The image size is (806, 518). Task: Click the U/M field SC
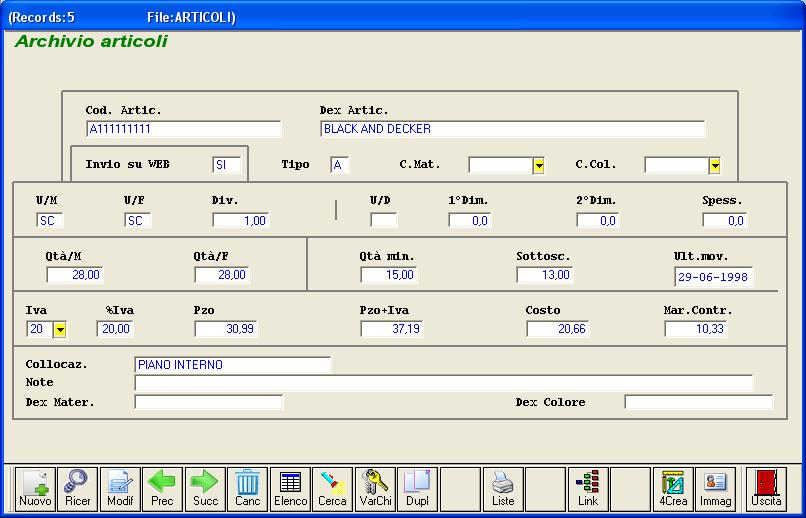pos(50,220)
